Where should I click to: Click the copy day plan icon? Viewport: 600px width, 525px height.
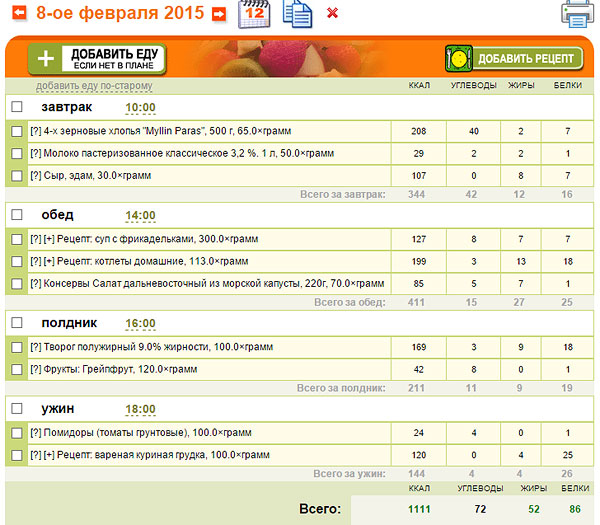tap(297, 15)
